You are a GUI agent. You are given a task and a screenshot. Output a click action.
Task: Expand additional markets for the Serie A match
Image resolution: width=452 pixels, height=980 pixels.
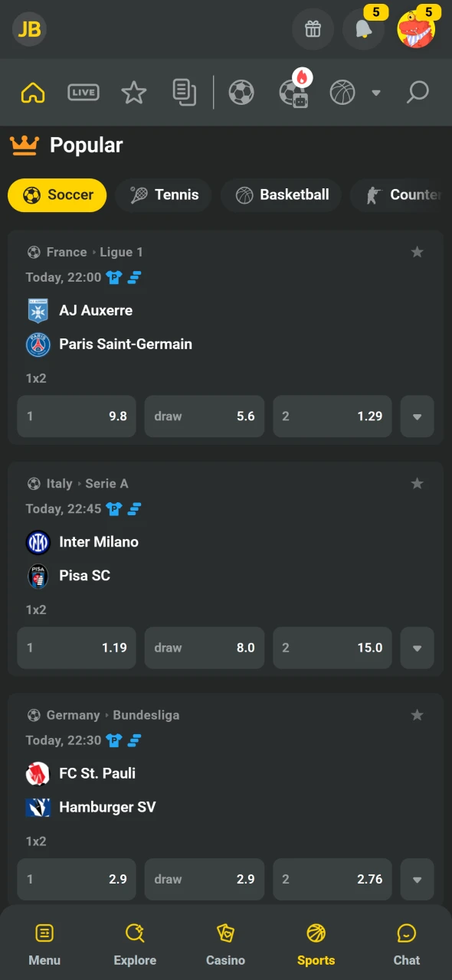pyautogui.click(x=417, y=648)
